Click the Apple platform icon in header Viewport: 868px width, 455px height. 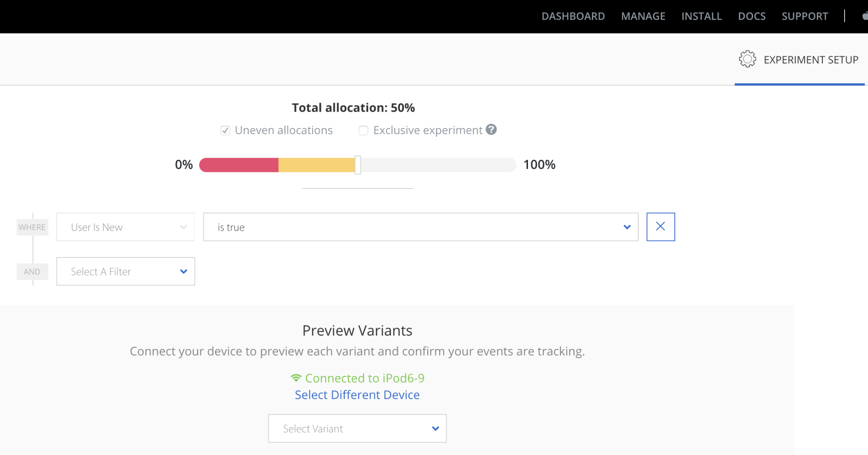coord(865,16)
